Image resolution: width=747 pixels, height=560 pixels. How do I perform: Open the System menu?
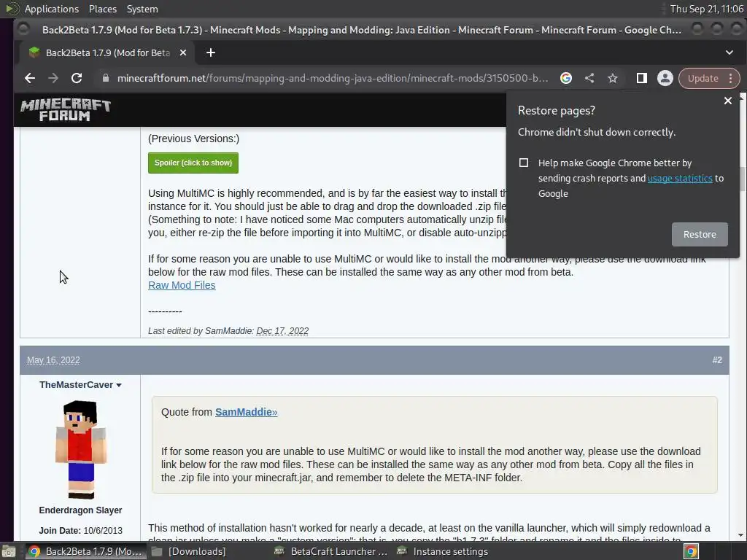click(x=142, y=9)
